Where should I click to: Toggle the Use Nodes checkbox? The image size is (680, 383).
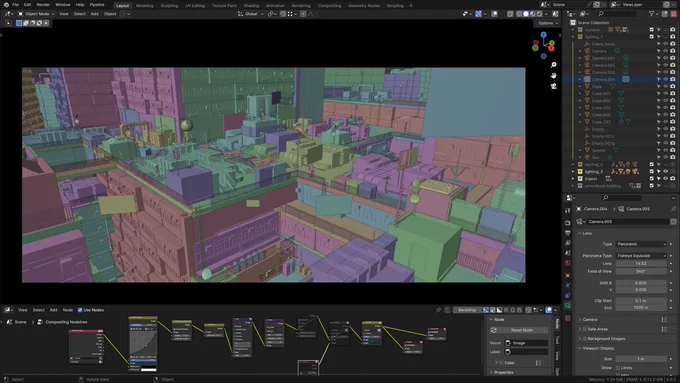[x=80, y=310]
